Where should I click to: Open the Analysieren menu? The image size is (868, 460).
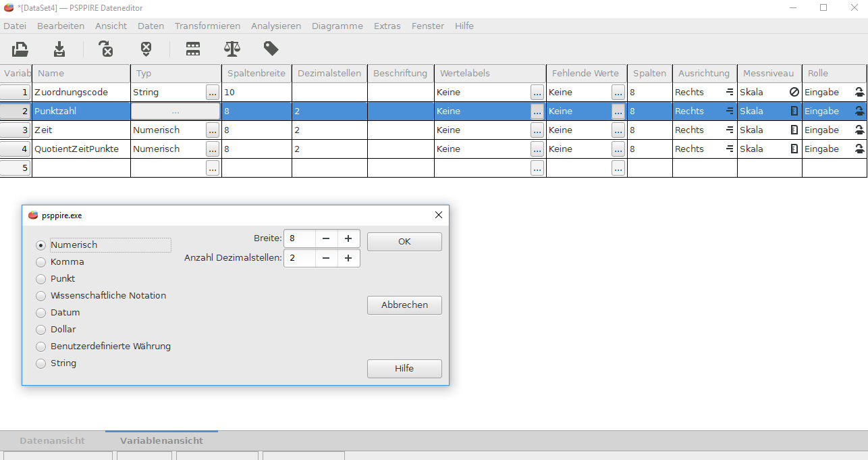click(x=275, y=26)
